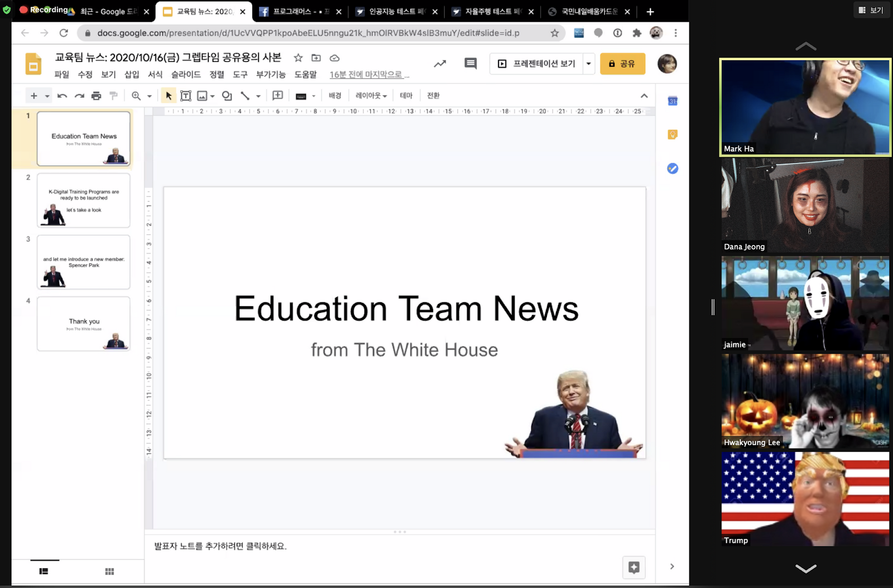Screen dimensions: 893x588
Task: Open Google Tasks side panel
Action: pos(673,168)
